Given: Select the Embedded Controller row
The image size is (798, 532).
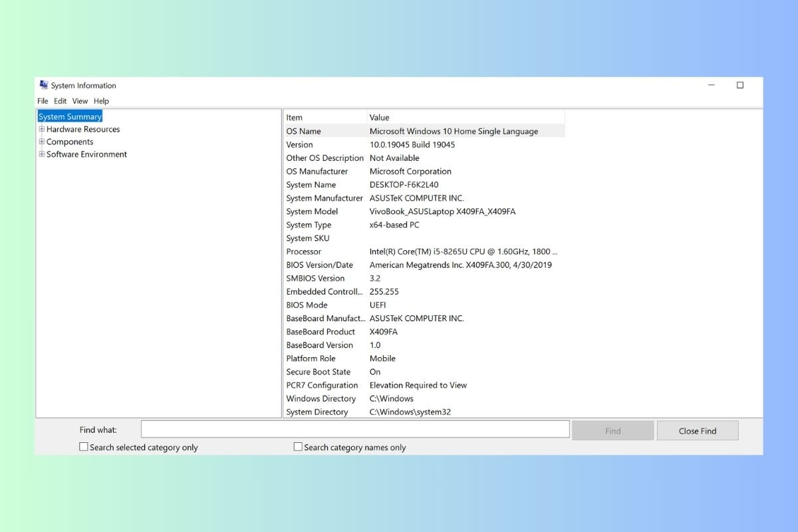Looking at the screenshot, I should click(424, 291).
